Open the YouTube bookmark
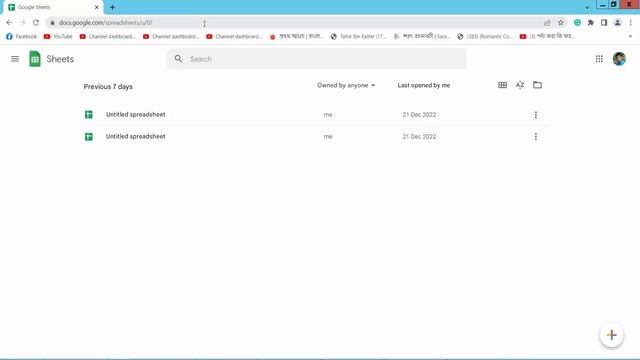640x360 pixels. pos(58,36)
